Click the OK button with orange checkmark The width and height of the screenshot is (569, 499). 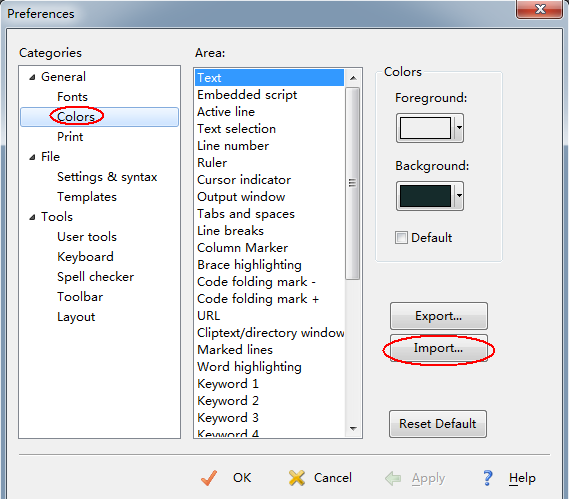point(226,478)
